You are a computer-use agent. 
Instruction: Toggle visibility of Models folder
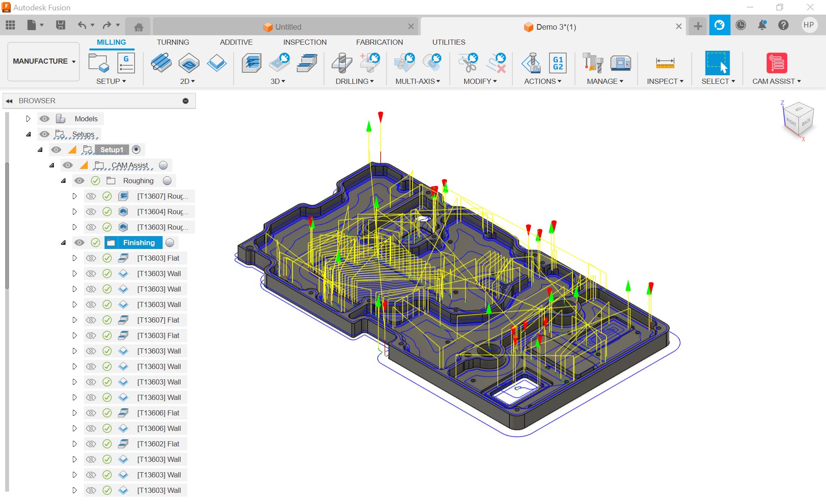tap(44, 119)
